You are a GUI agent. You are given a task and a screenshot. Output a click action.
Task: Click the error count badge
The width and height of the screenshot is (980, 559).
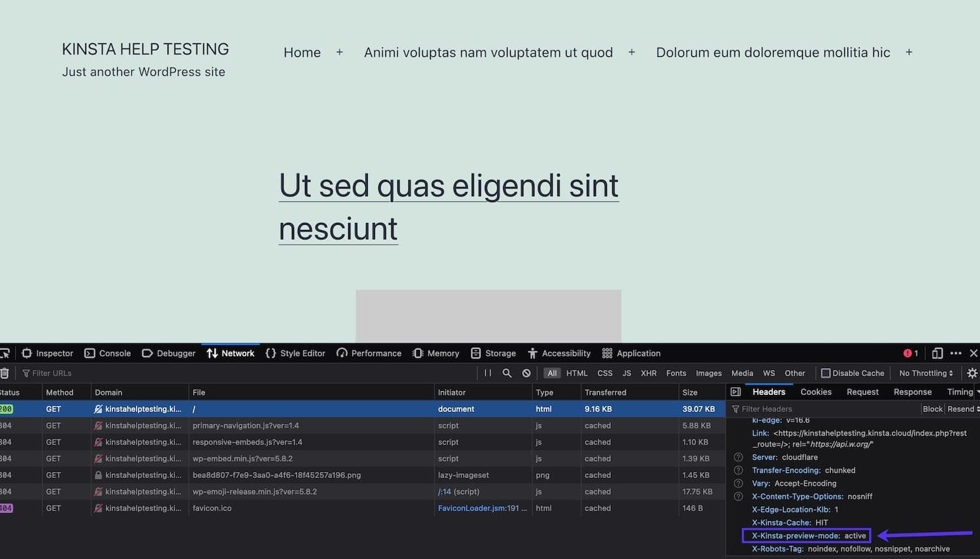(909, 353)
